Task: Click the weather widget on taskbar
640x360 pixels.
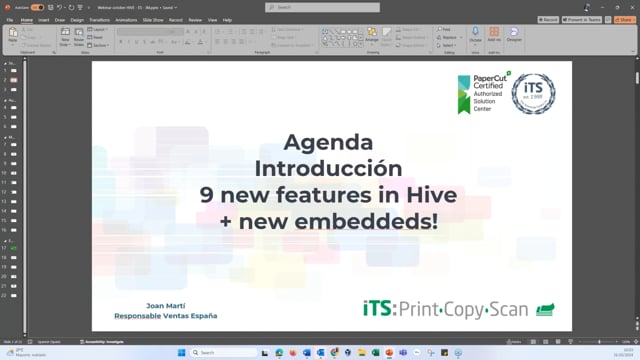Action: (x=27, y=353)
